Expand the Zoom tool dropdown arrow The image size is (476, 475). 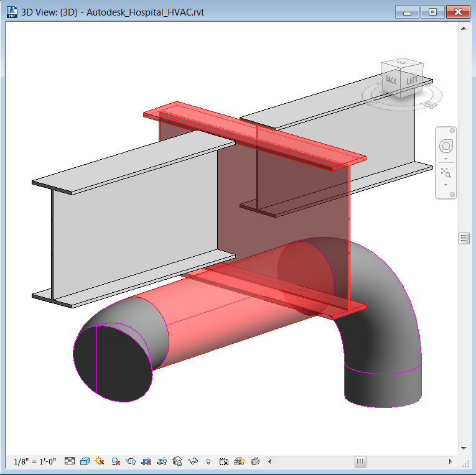pyautogui.click(x=446, y=185)
